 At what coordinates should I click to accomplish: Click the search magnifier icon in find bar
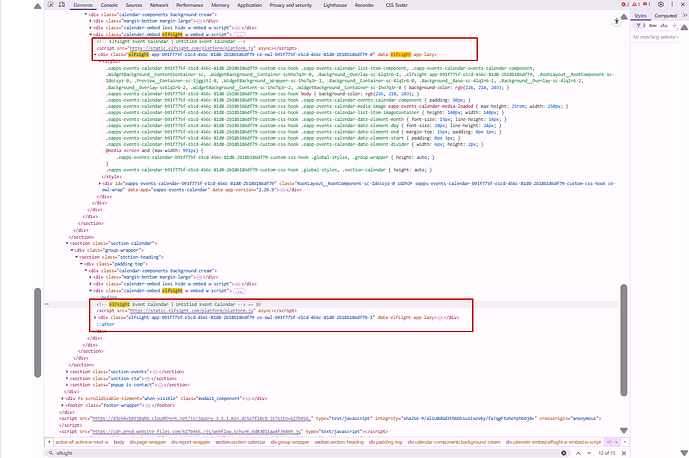[51, 453]
